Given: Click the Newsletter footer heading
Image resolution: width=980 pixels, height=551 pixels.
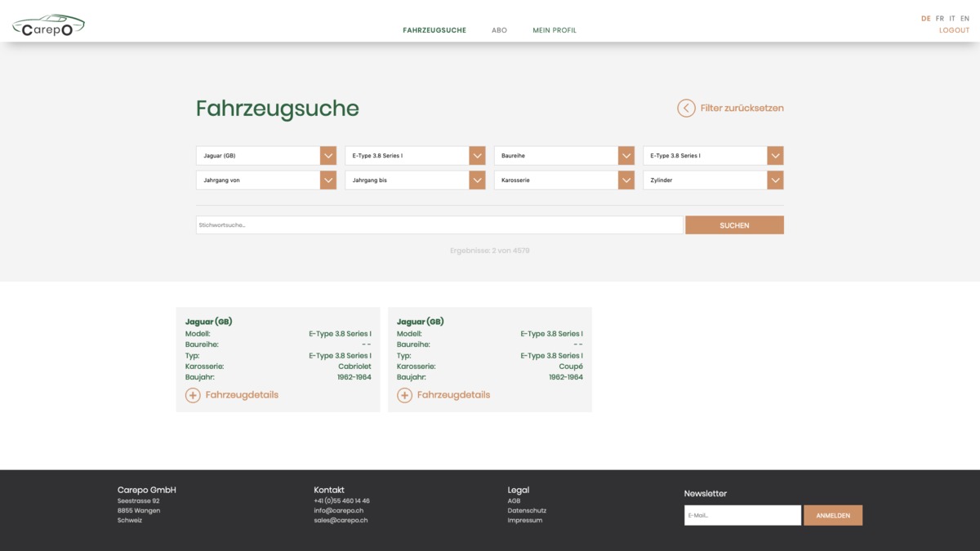Looking at the screenshot, I should [x=706, y=493].
